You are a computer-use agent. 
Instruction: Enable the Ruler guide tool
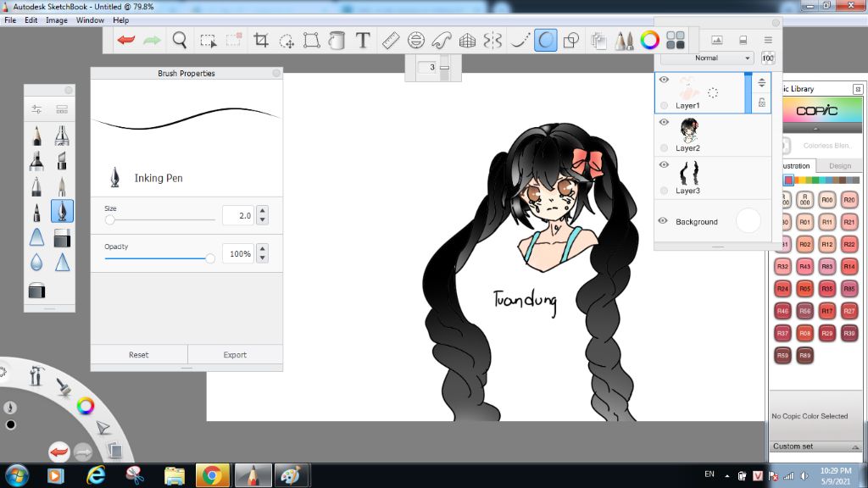(391, 40)
